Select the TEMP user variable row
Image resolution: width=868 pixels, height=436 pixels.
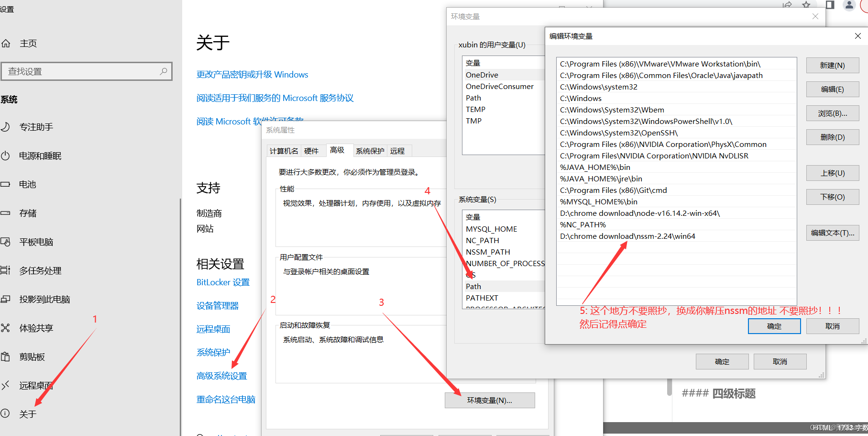[504, 110]
